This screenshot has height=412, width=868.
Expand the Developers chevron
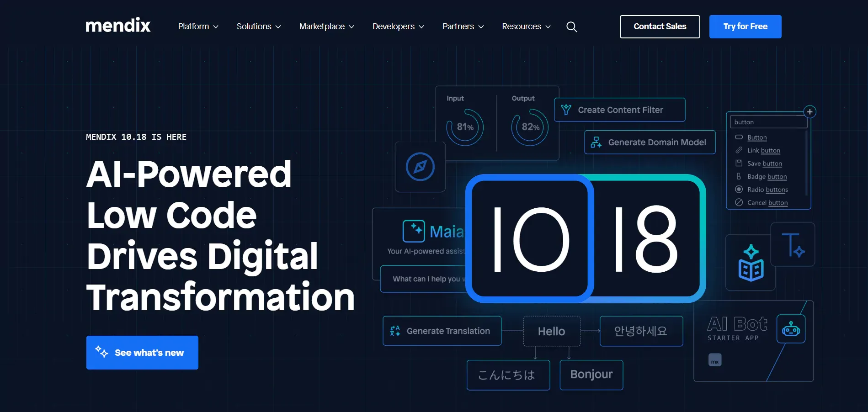pyautogui.click(x=421, y=27)
